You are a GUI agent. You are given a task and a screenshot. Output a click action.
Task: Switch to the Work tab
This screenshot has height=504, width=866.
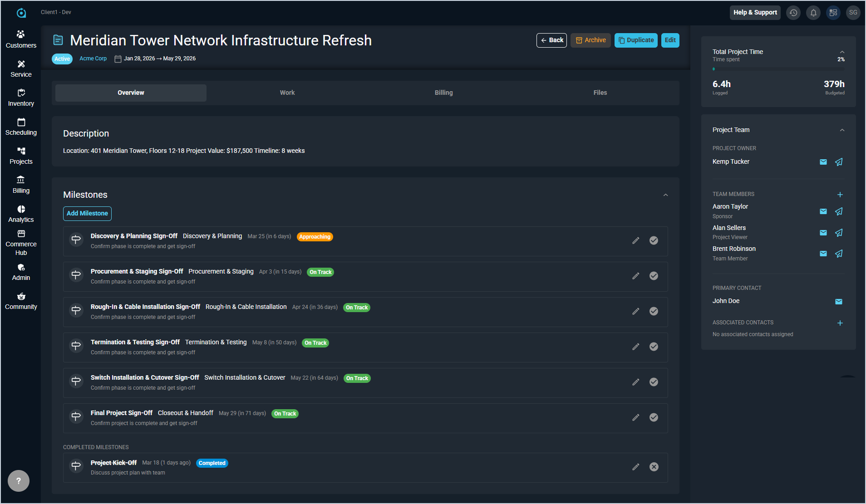[287, 93]
